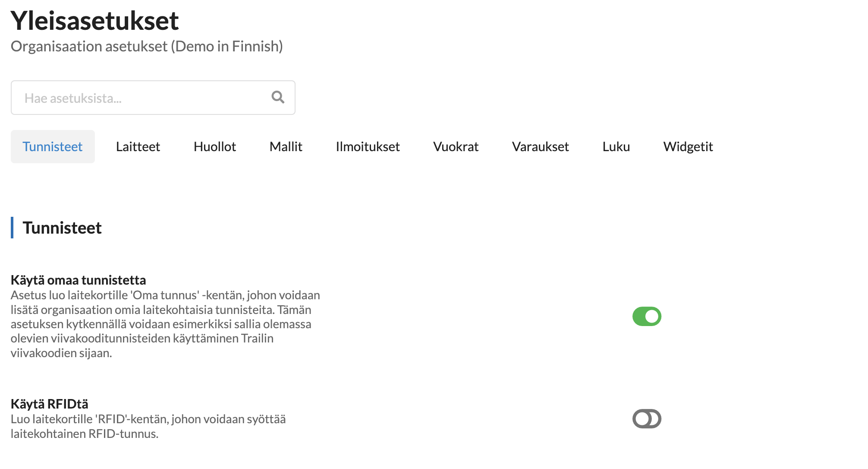Go to the Mallit tab
868x469 pixels.
[x=286, y=147]
